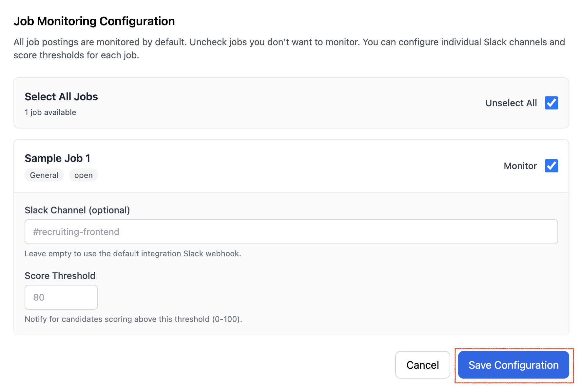Viewport: 582px width, 392px height.
Task: Click the Unselect All label text
Action: [x=511, y=103]
